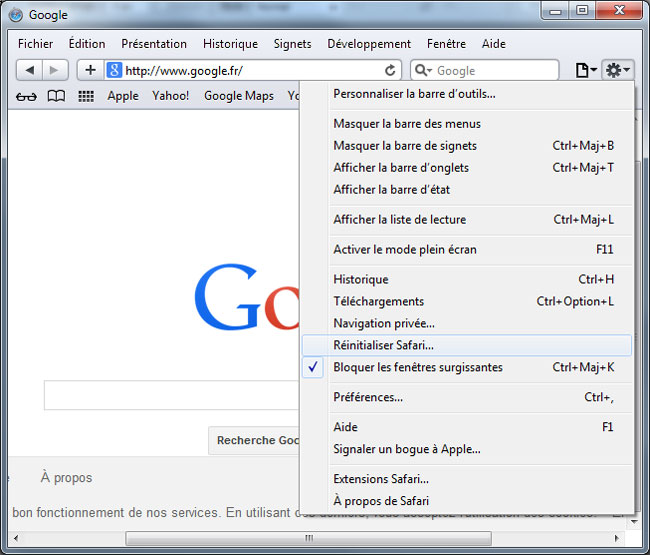The image size is (650, 555).
Task: Minimize the Safari window
Action: [555, 11]
